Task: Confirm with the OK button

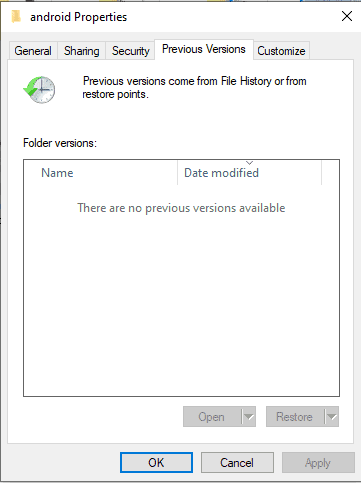Action: pyautogui.click(x=156, y=463)
